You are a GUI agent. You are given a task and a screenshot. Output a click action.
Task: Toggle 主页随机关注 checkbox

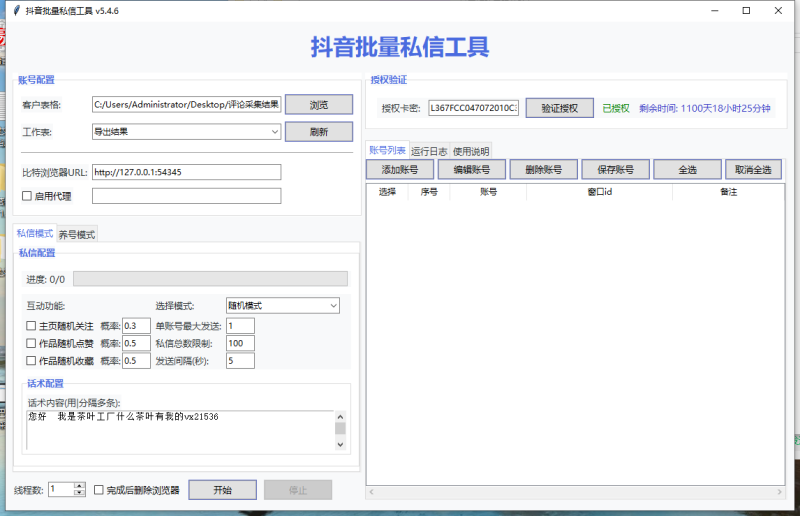point(31,326)
